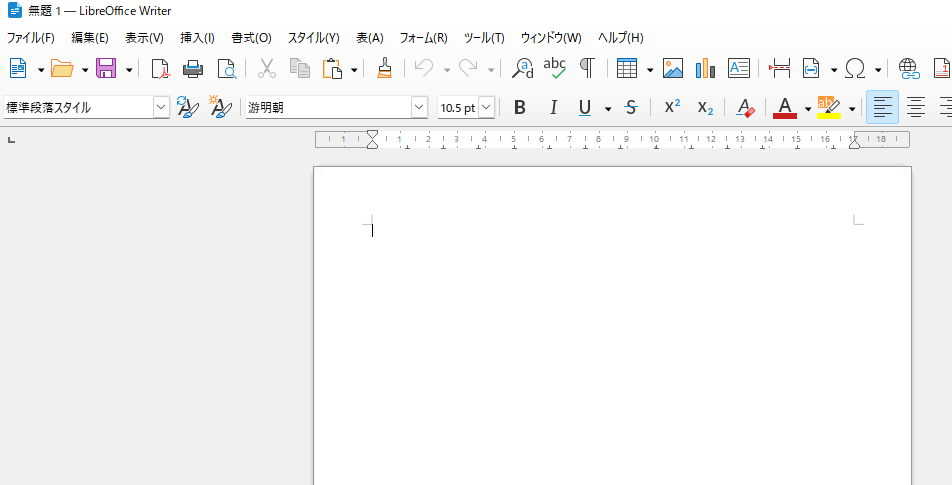Click the Insert Hyperlink icon
Screen dimensions: 952x485
[908, 69]
